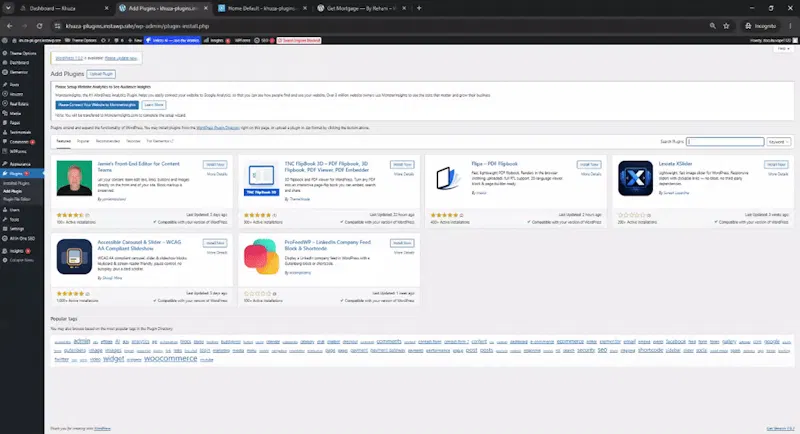Click the Leviata XSlider plugin thumbnail

[x=635, y=178]
